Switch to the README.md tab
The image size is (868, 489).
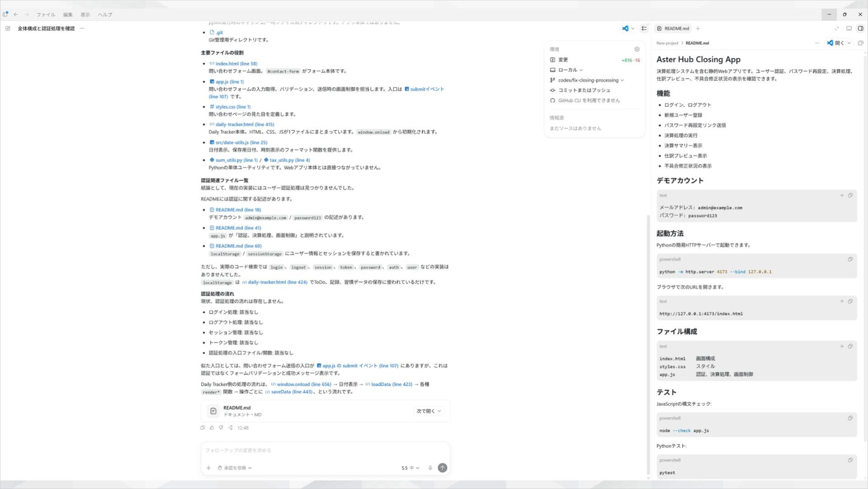pyautogui.click(x=673, y=28)
